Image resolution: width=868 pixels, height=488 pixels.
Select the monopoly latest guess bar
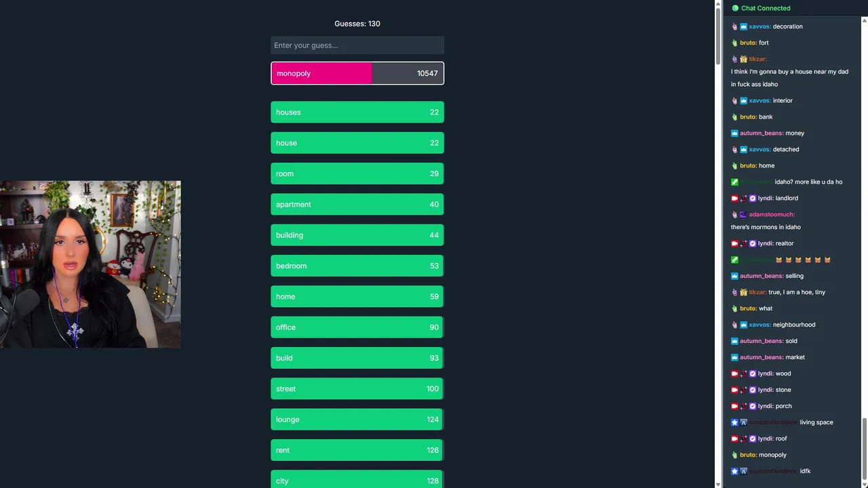pos(357,73)
